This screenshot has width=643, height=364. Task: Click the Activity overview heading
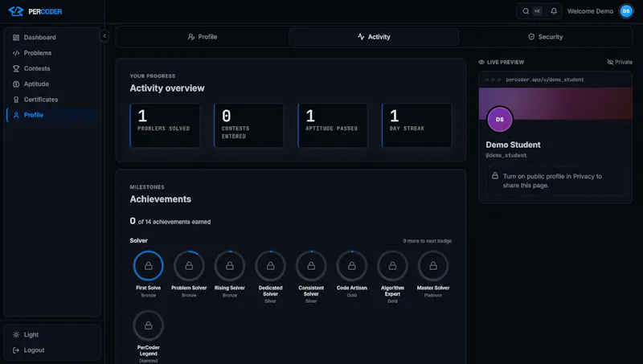coord(167,88)
